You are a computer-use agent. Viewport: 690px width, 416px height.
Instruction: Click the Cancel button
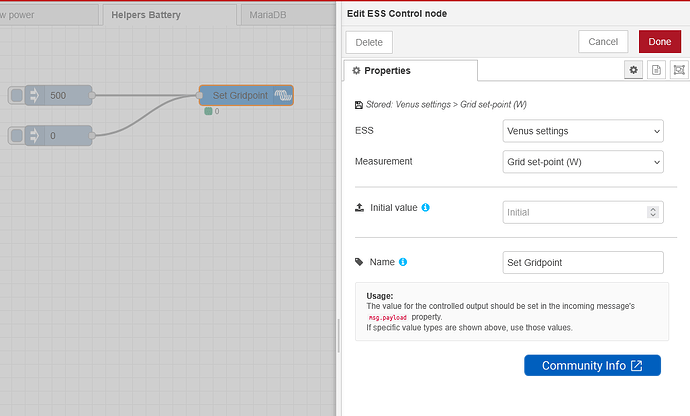[x=603, y=41]
